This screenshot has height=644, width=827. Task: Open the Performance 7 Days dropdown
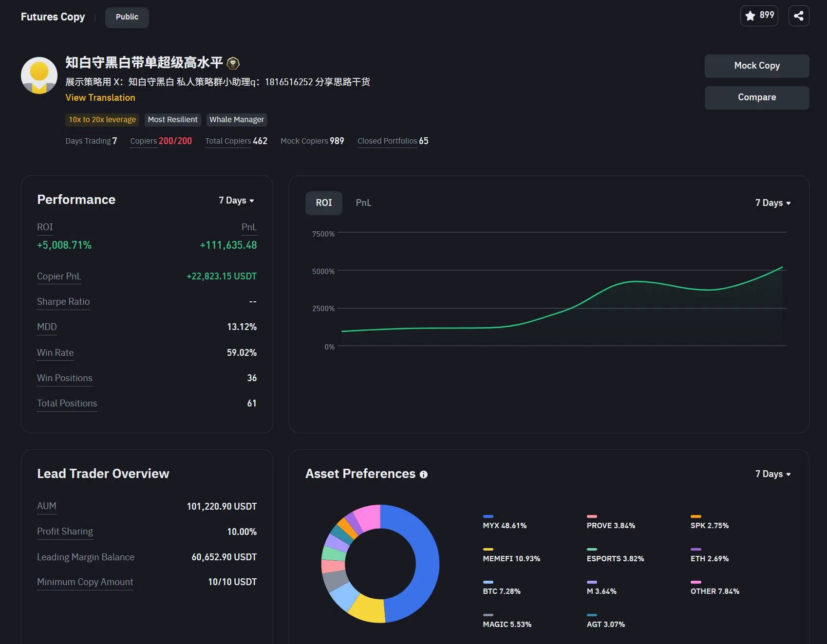pos(237,200)
